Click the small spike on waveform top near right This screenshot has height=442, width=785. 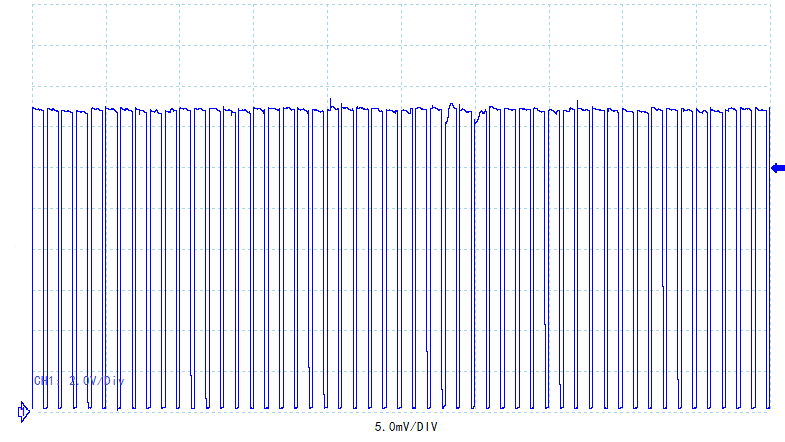pyautogui.click(x=578, y=102)
